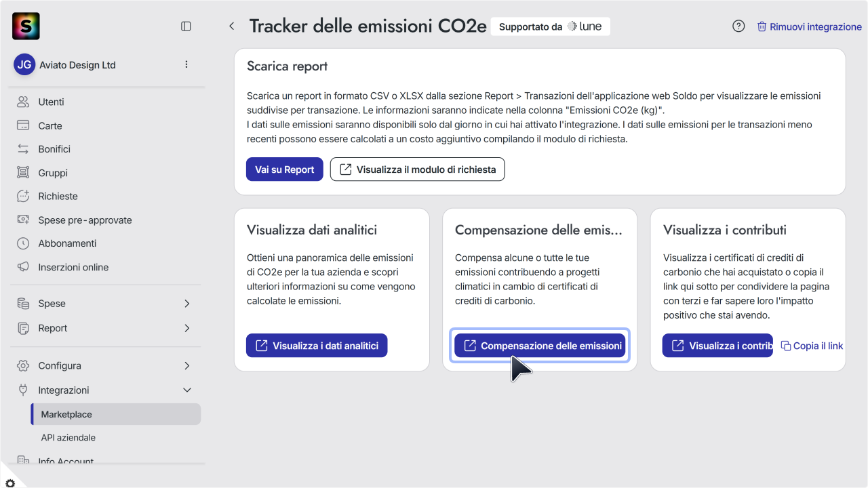The height and width of the screenshot is (488, 868).
Task: Click the Info Account building icon
Action: pyautogui.click(x=23, y=461)
